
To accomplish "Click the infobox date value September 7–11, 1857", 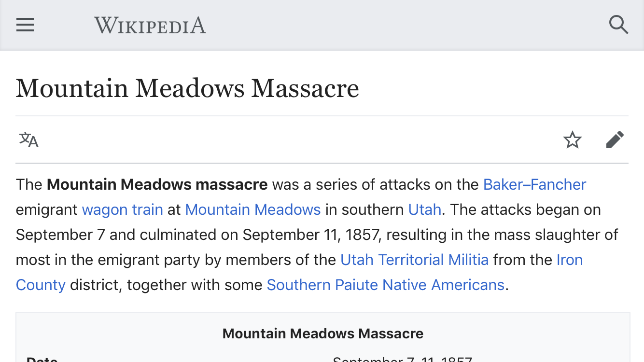I will point(403,359).
